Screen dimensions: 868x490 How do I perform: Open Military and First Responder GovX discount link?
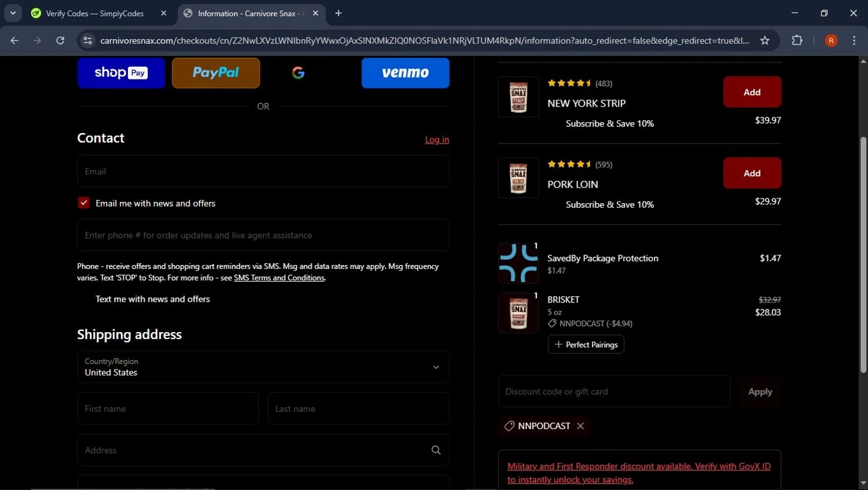639,473
